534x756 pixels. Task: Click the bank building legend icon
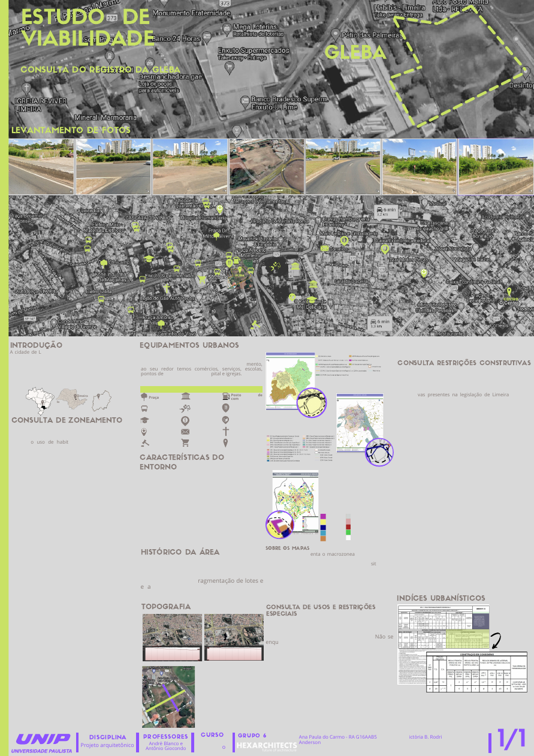tap(185, 396)
